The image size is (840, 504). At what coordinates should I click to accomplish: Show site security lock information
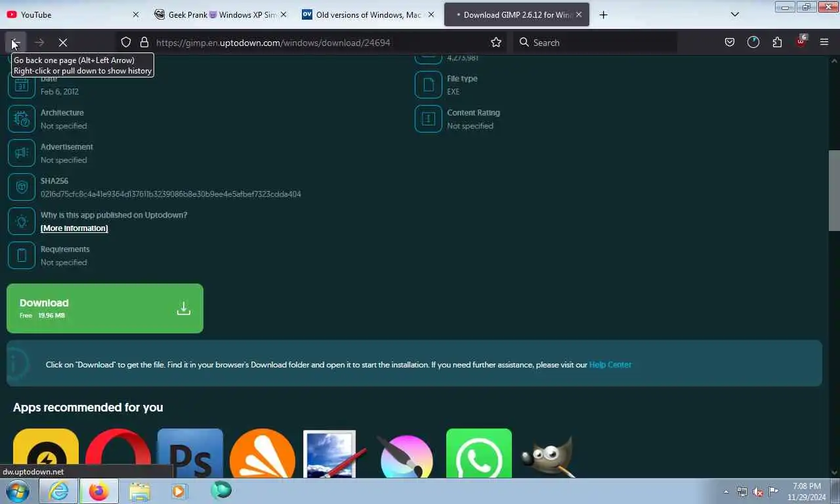click(x=144, y=42)
